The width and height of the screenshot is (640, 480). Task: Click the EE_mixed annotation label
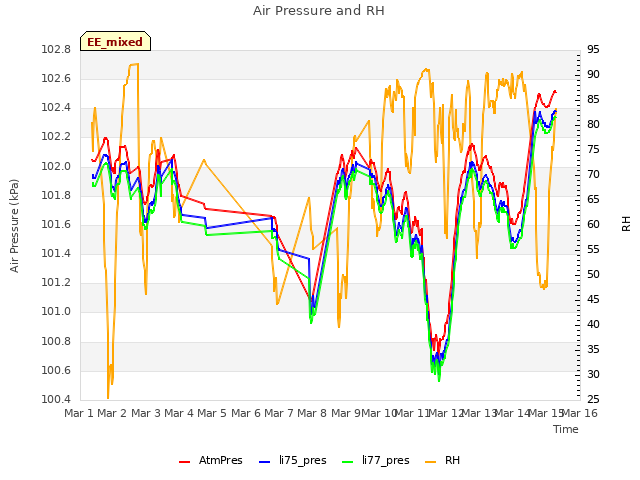tap(115, 42)
